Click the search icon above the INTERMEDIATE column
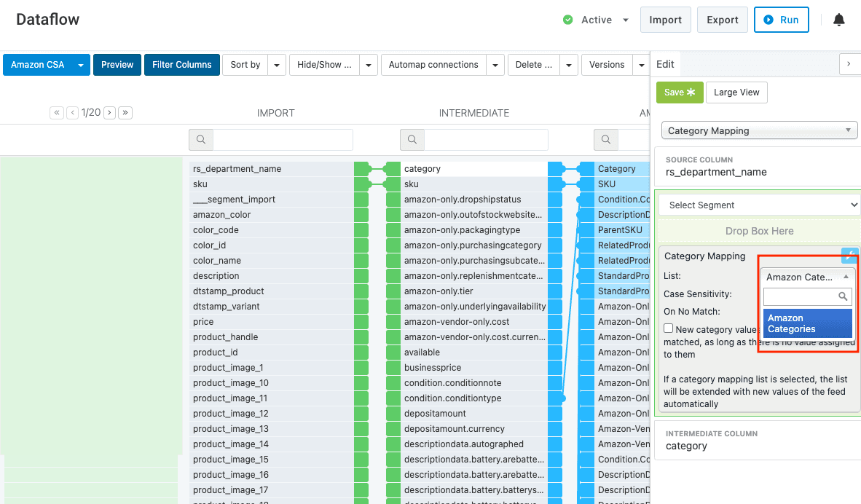The height and width of the screenshot is (504, 861). (412, 140)
